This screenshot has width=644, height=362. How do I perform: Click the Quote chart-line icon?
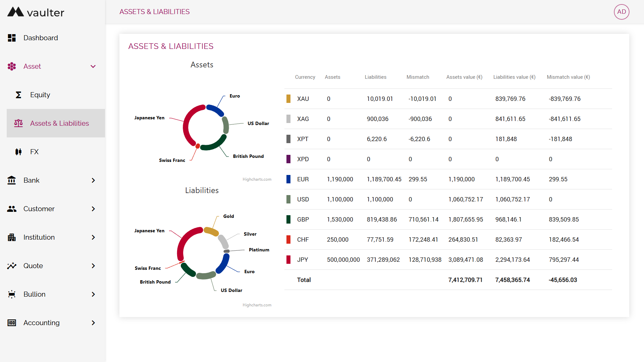[12, 266]
